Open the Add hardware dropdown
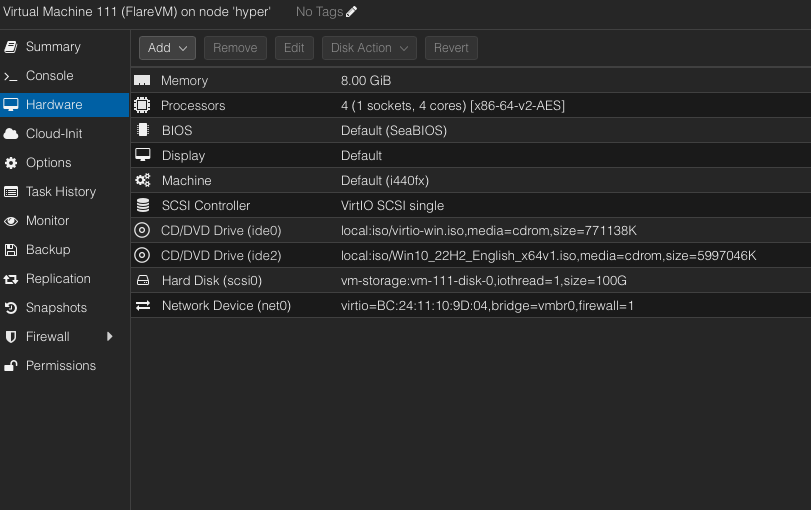 point(167,48)
